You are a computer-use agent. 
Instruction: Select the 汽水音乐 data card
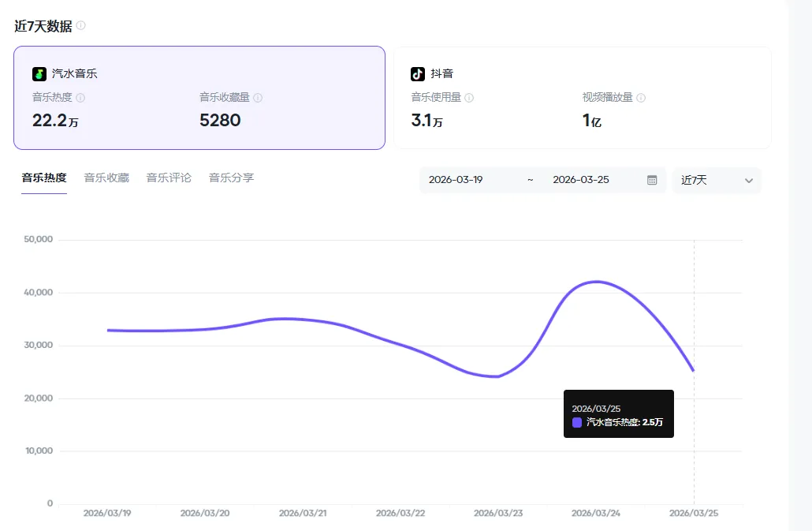tap(199, 98)
